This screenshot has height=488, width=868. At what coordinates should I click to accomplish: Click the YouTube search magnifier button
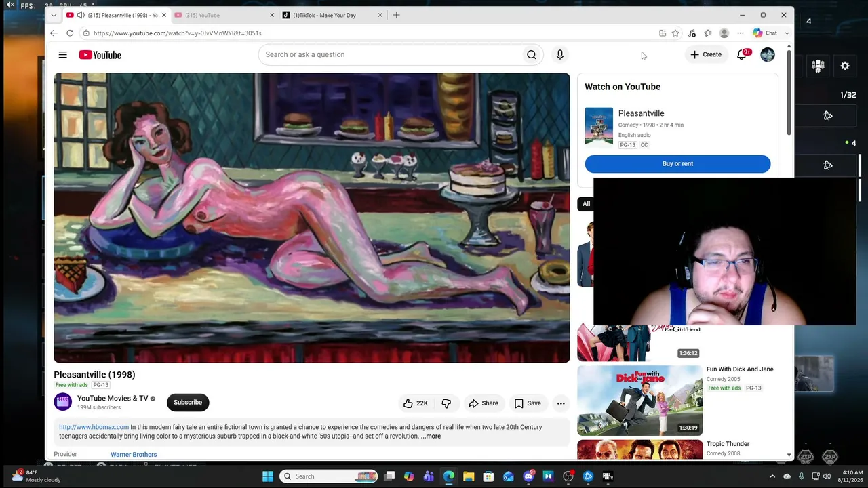[x=532, y=55]
